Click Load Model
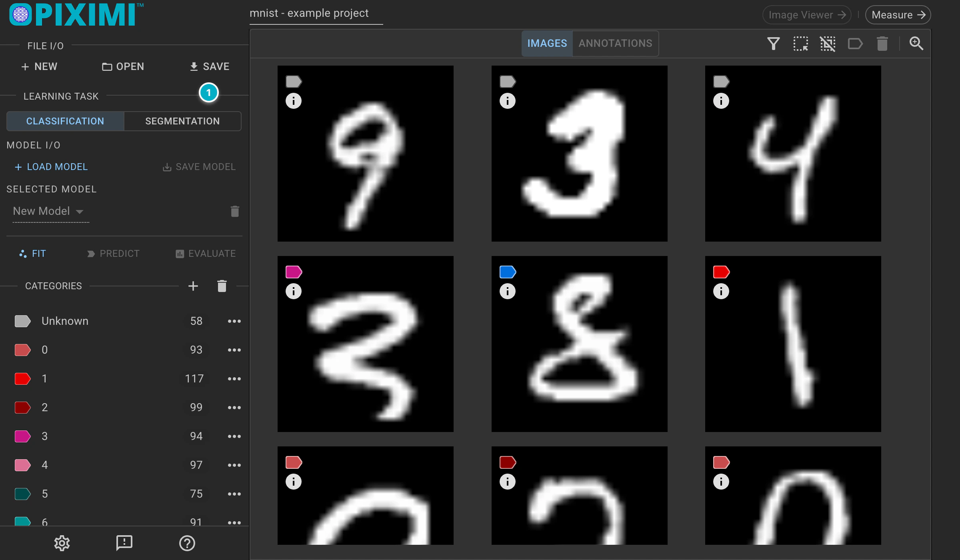The width and height of the screenshot is (960, 560). point(51,167)
